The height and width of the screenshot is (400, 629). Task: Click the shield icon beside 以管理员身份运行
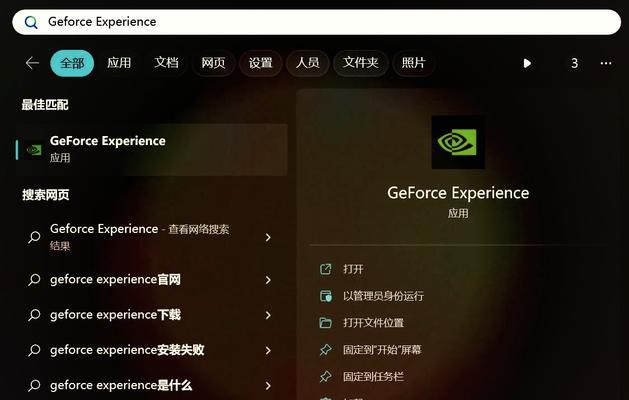(x=326, y=296)
